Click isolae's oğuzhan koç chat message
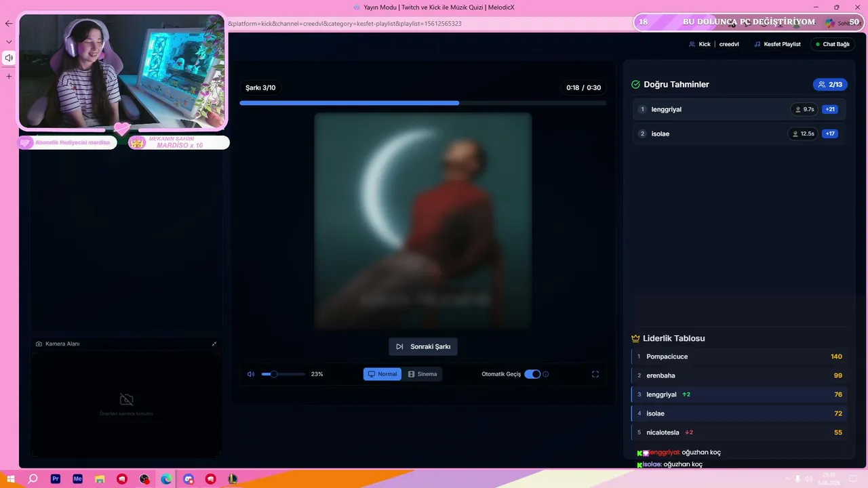868x488 pixels. click(x=669, y=464)
